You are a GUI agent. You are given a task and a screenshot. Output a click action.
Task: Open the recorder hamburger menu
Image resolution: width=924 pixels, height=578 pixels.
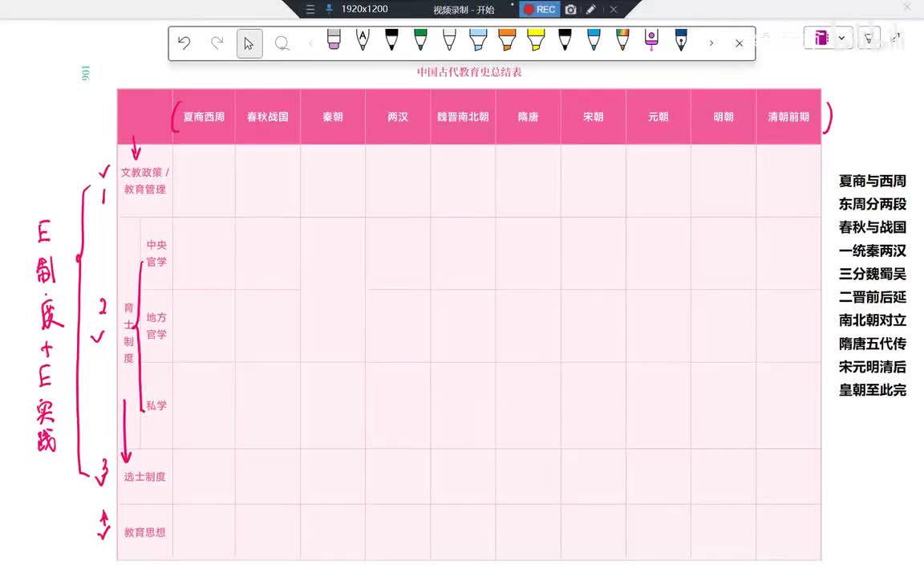coord(310,10)
